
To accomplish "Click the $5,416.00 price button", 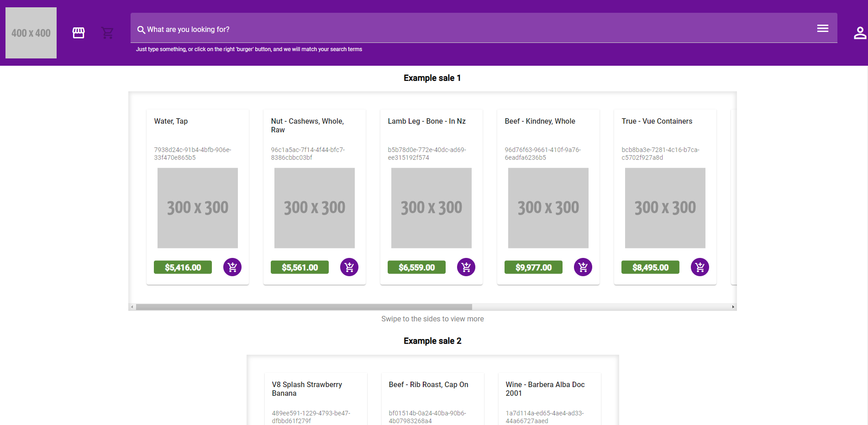I will (183, 268).
